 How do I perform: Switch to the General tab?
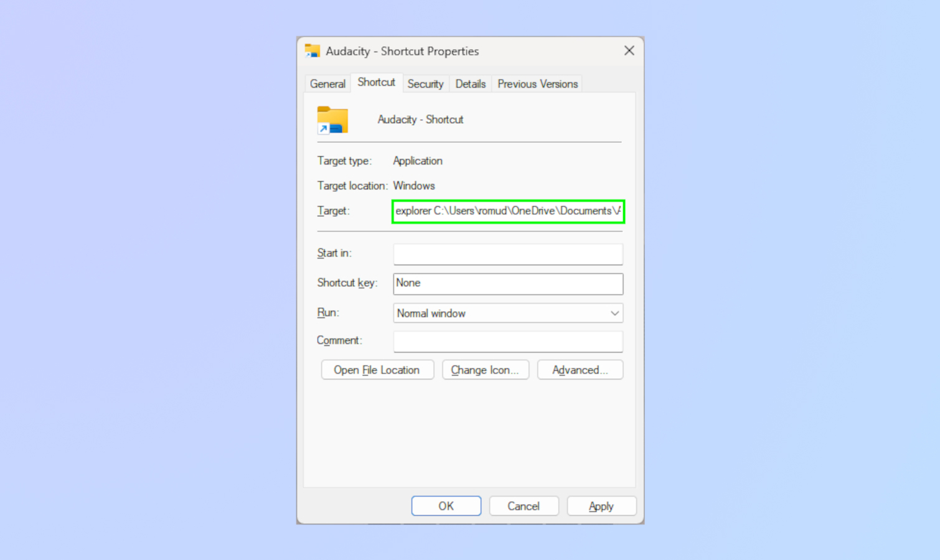pyautogui.click(x=327, y=84)
